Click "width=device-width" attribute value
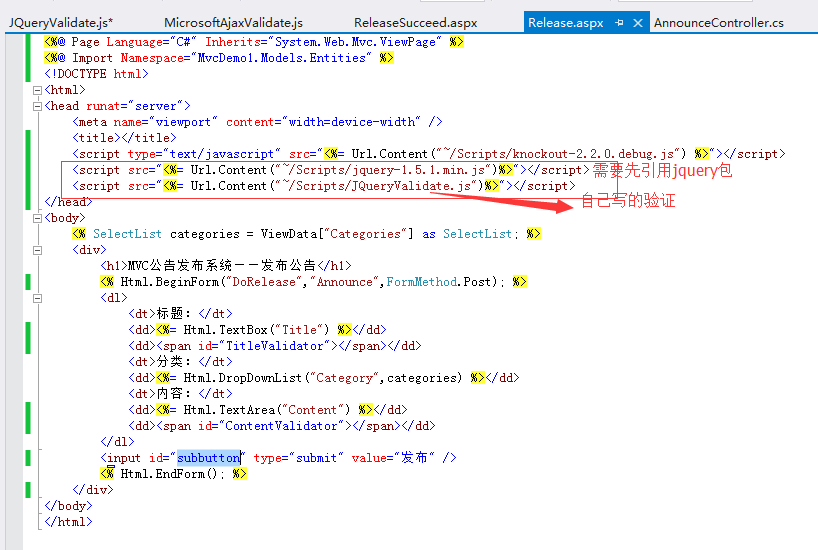The width and height of the screenshot is (818, 550). pos(352,122)
